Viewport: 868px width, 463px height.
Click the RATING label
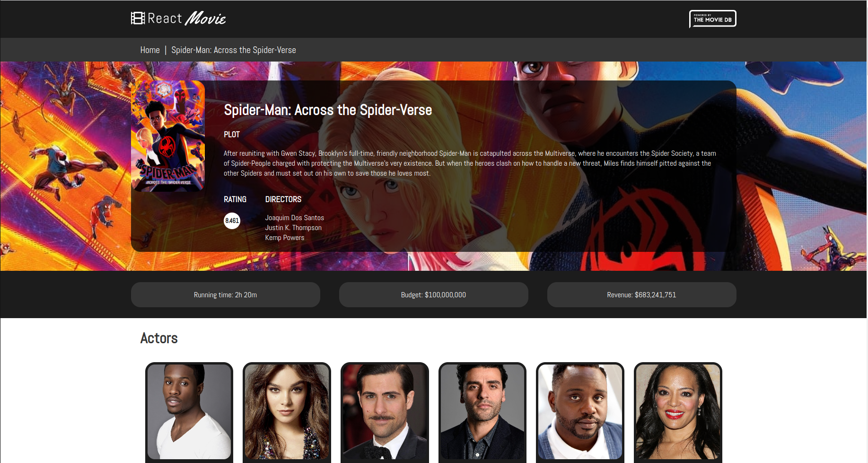pos(235,199)
